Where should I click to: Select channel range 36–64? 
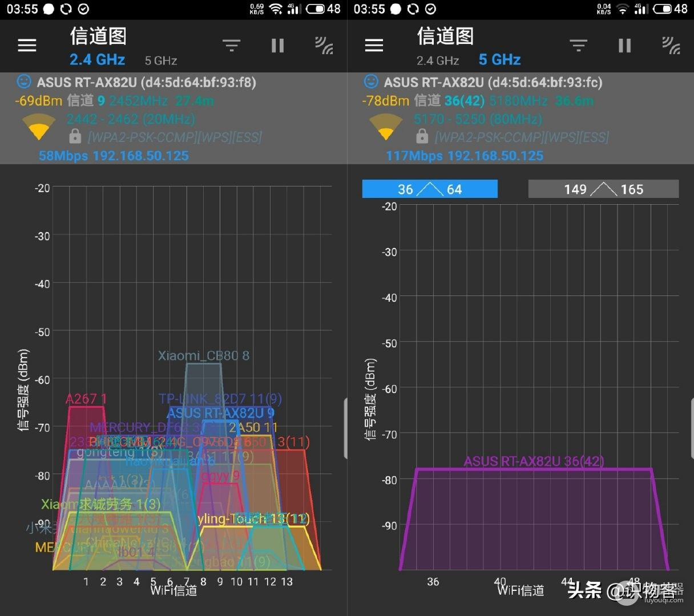(x=430, y=189)
